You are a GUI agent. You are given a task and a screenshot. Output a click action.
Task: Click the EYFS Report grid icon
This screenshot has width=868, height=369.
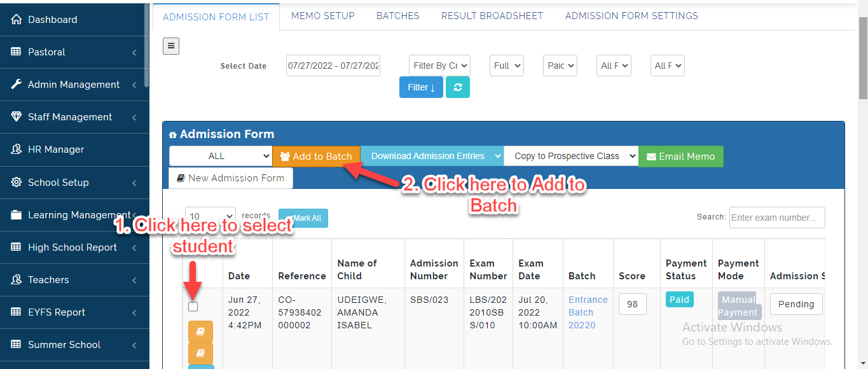pos(17,312)
